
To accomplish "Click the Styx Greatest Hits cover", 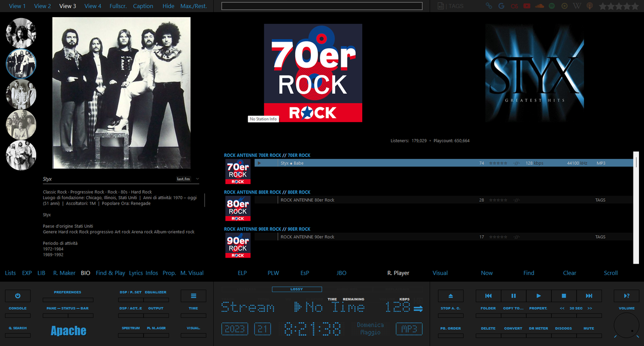I will [534, 73].
